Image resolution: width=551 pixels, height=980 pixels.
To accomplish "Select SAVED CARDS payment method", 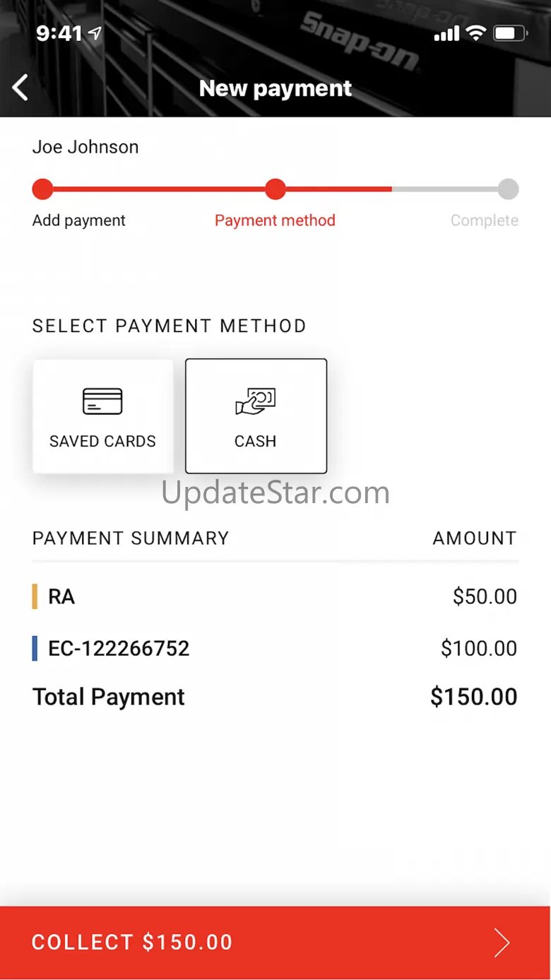I will pos(102,415).
